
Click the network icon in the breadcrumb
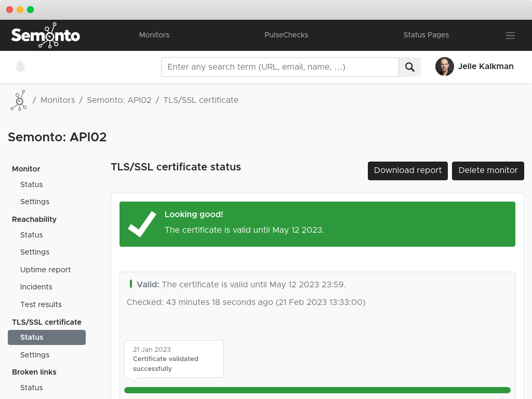(18, 100)
